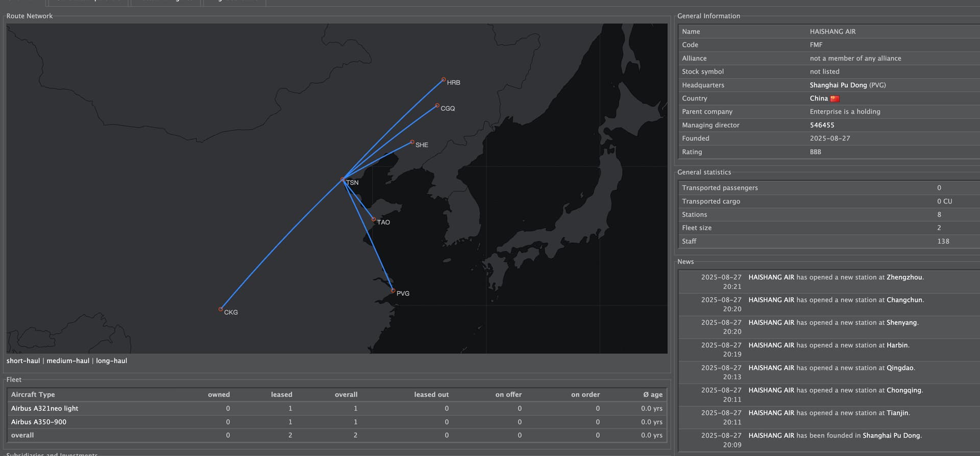The image size is (980, 456).
Task: Click the HRB airport marker on map
Action: click(444, 80)
